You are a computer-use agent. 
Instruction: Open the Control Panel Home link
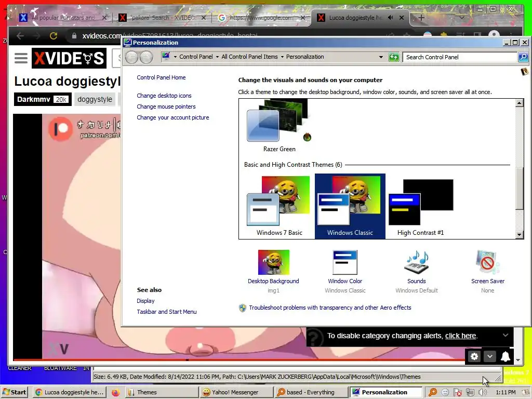tap(161, 77)
